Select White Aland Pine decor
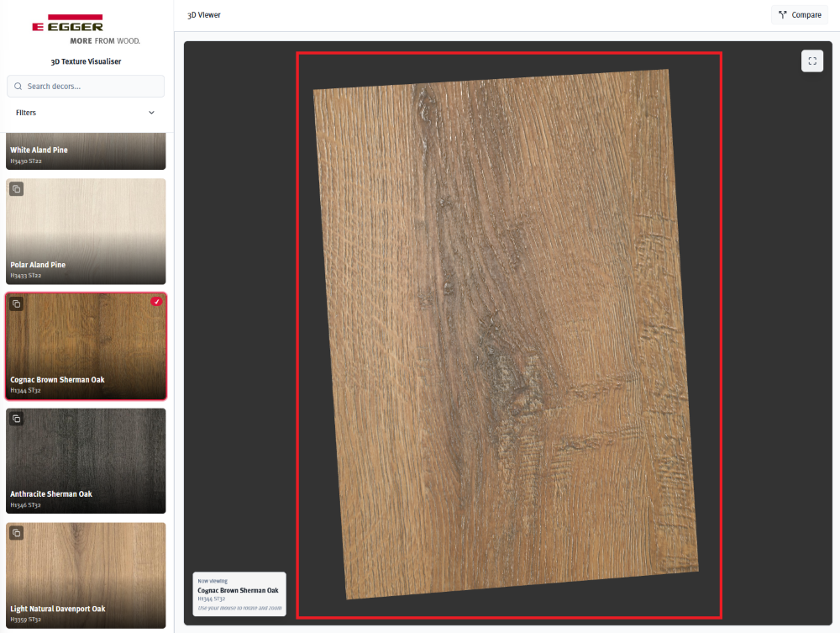 coord(86,151)
